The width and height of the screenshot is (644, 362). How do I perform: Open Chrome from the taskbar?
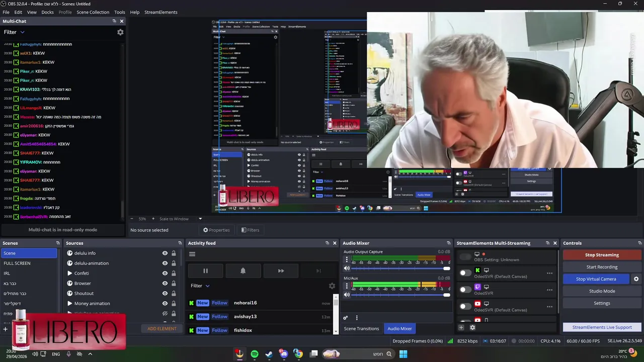click(298, 354)
